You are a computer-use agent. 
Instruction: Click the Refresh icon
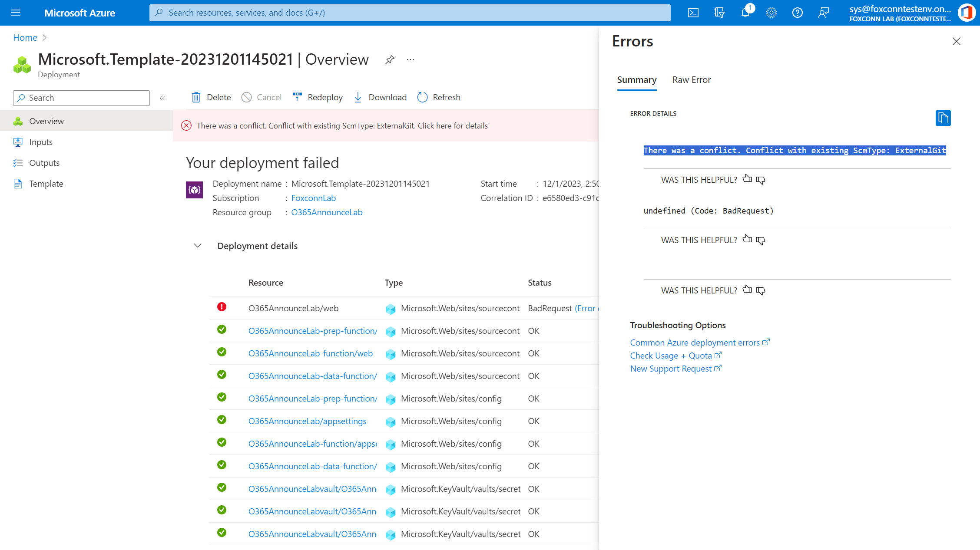(x=422, y=97)
